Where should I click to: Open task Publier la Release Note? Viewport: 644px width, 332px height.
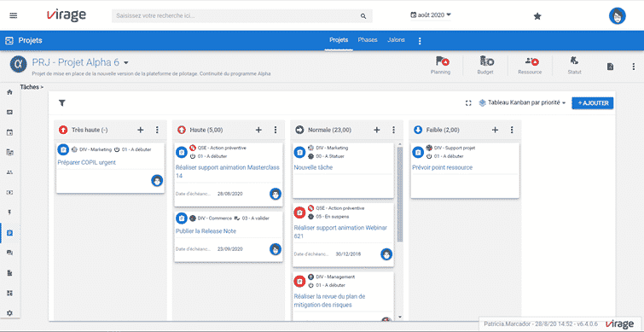206,231
